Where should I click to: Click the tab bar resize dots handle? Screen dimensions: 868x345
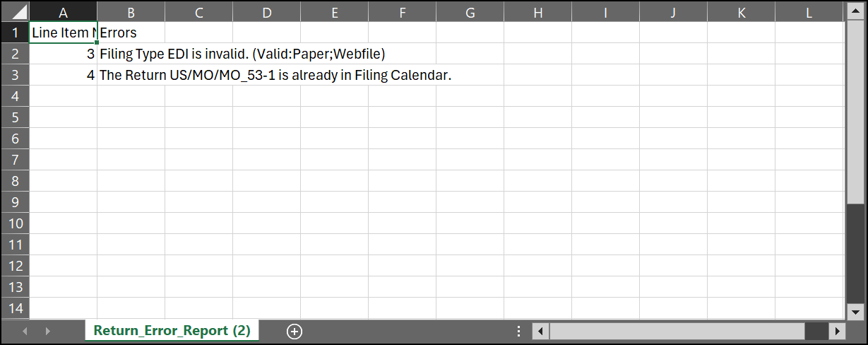pyautogui.click(x=519, y=331)
